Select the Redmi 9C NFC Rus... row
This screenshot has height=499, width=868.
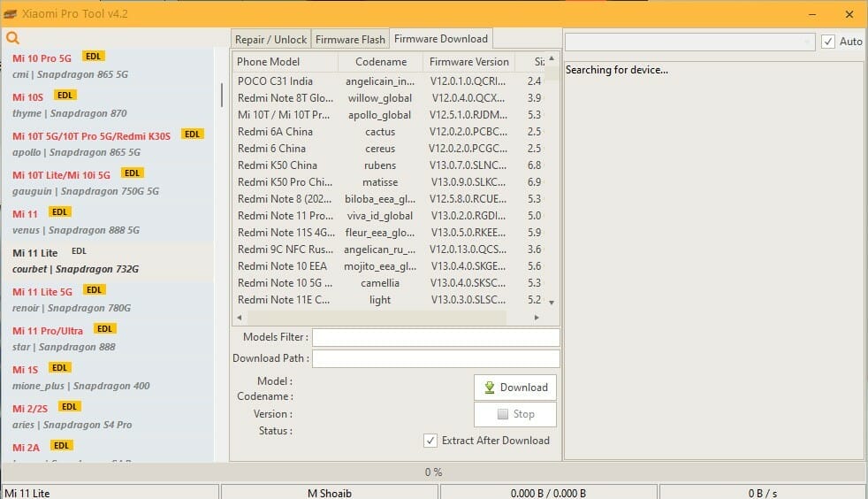(x=390, y=249)
